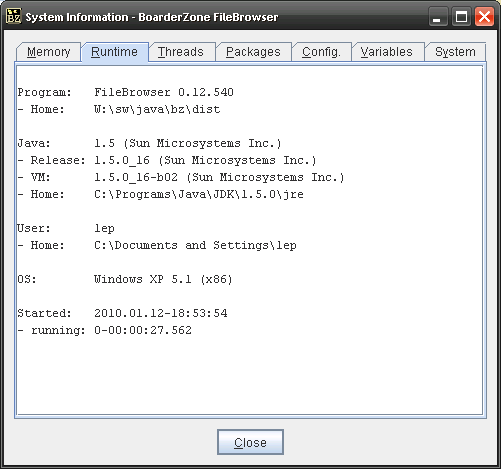Close the window with the red X
Screen dimensions: 501x469
tap(484, 16)
